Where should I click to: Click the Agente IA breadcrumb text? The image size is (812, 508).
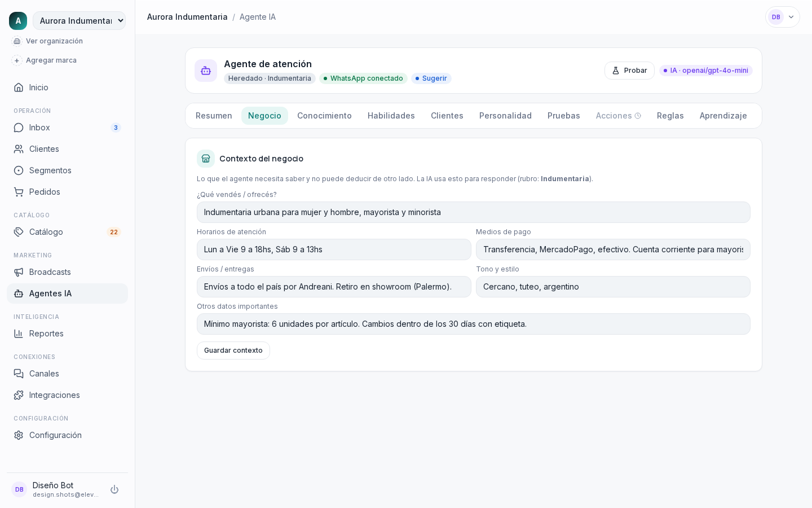[258, 17]
